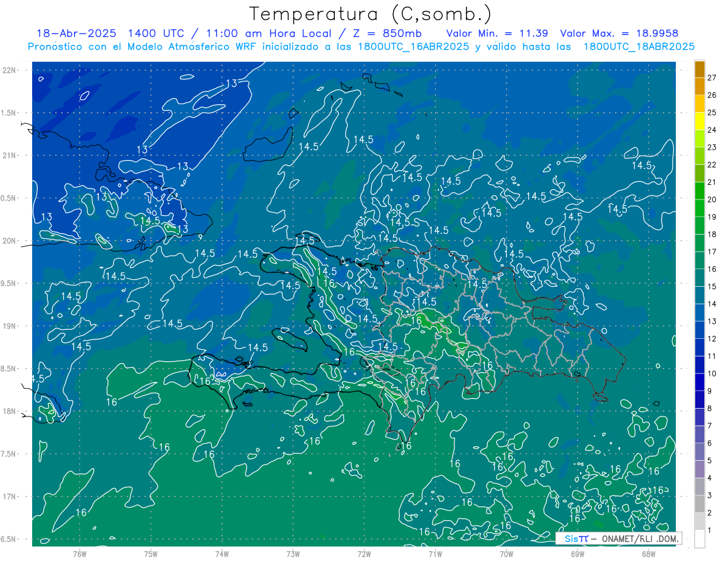The width and height of the screenshot is (728, 562).
Task: Click the 'Temperatura (C,somb.)' map title
Action: click(371, 14)
